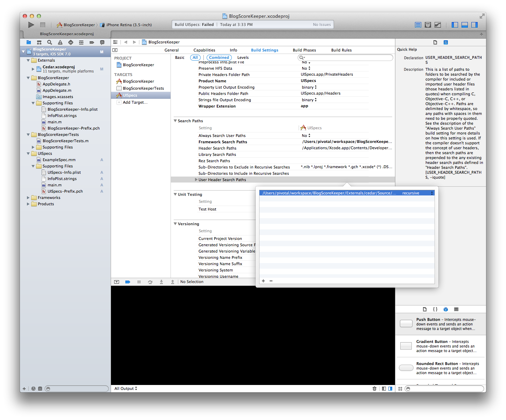Screen dimensions: 506x420
Task: Show the File Template library
Action: coord(425,309)
